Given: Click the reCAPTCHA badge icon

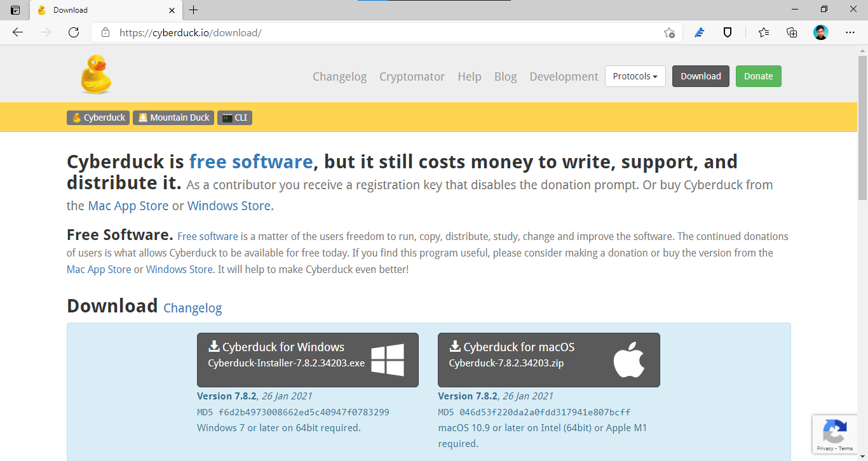Looking at the screenshot, I should pyautogui.click(x=834, y=431).
